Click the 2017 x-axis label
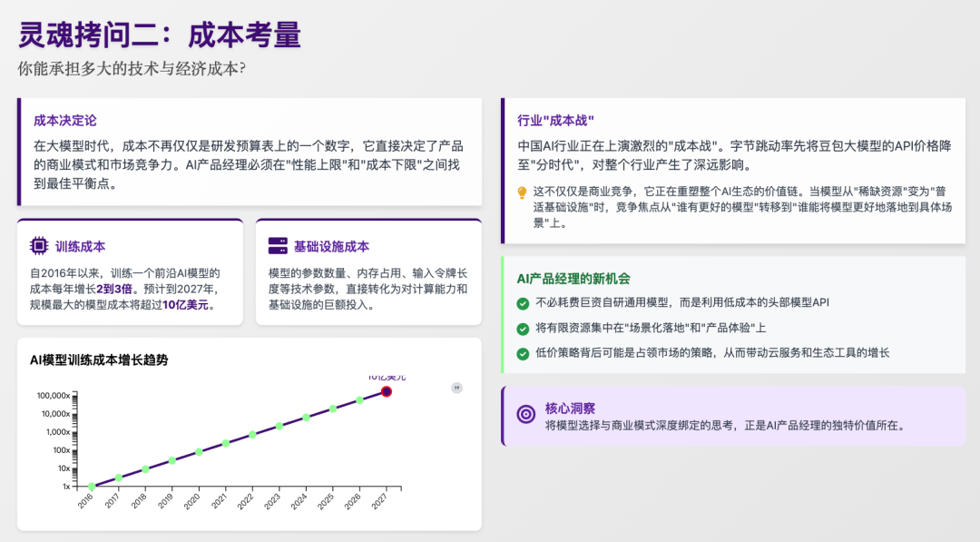This screenshot has width=980, height=542. (113, 501)
